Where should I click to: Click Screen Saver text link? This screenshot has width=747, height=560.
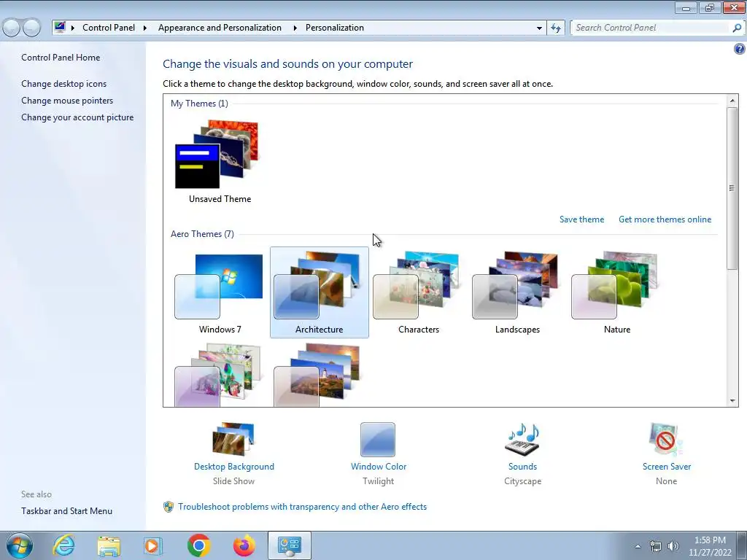(x=667, y=467)
